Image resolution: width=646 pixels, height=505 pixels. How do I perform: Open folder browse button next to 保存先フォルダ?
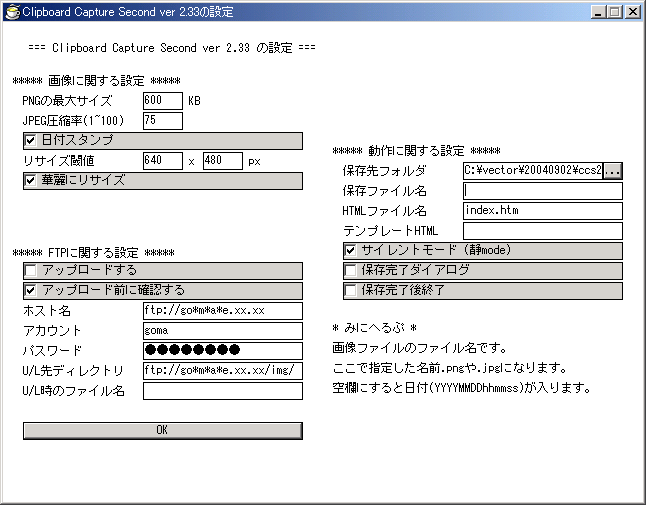click(x=612, y=171)
